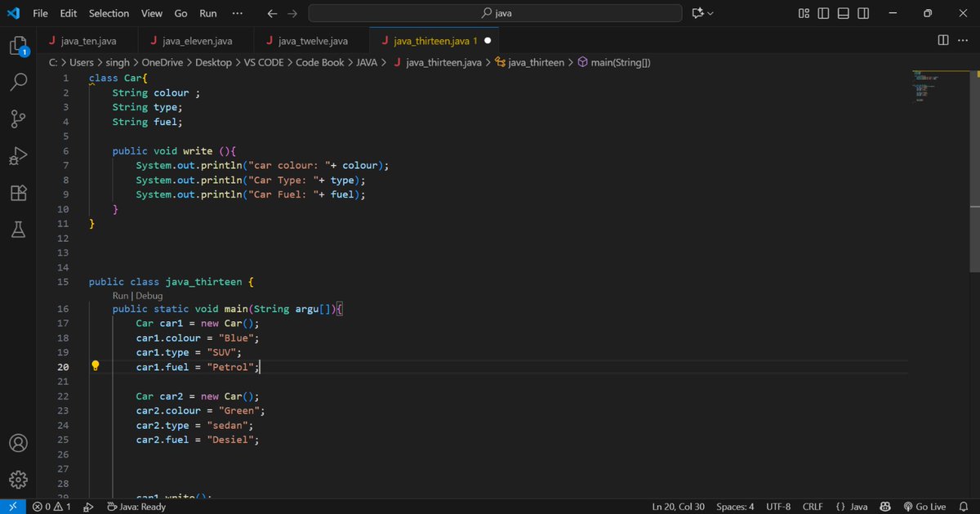Viewport: 980px width, 514px height.
Task: Open the Run menu
Action: coord(208,13)
